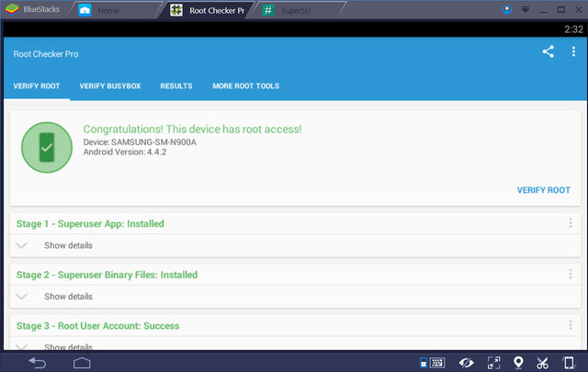
Task: Toggle the eye visibility icon in bottom bar
Action: coord(466,363)
